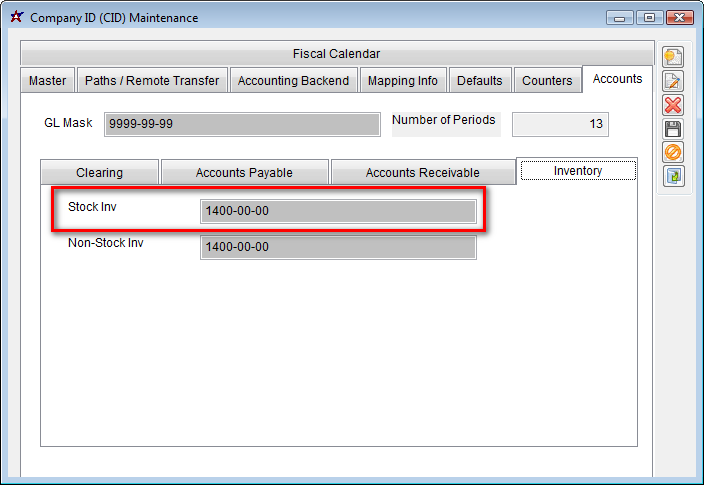Click the Non-Stock Inv account field

coord(338,248)
